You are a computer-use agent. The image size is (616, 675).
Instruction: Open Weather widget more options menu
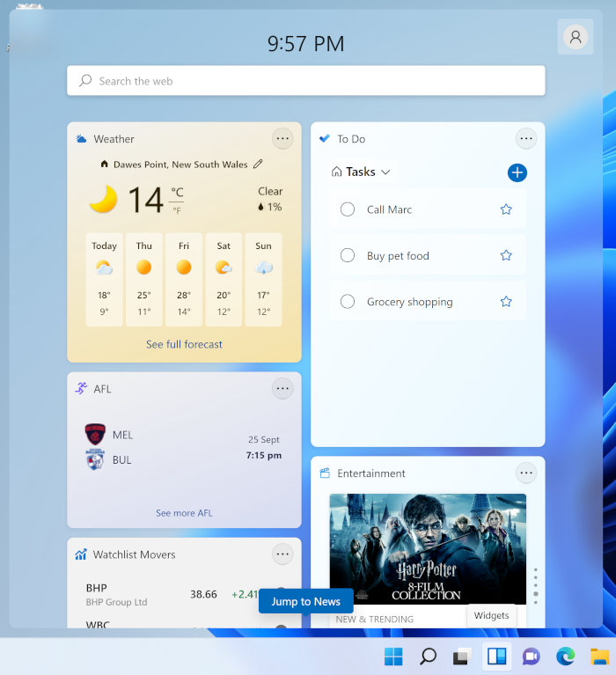coord(282,138)
